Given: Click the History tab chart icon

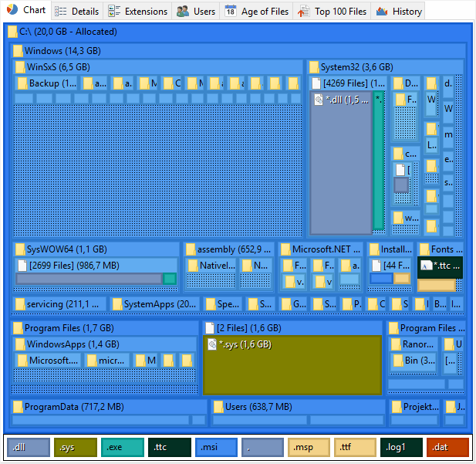Looking at the screenshot, I should [x=381, y=12].
